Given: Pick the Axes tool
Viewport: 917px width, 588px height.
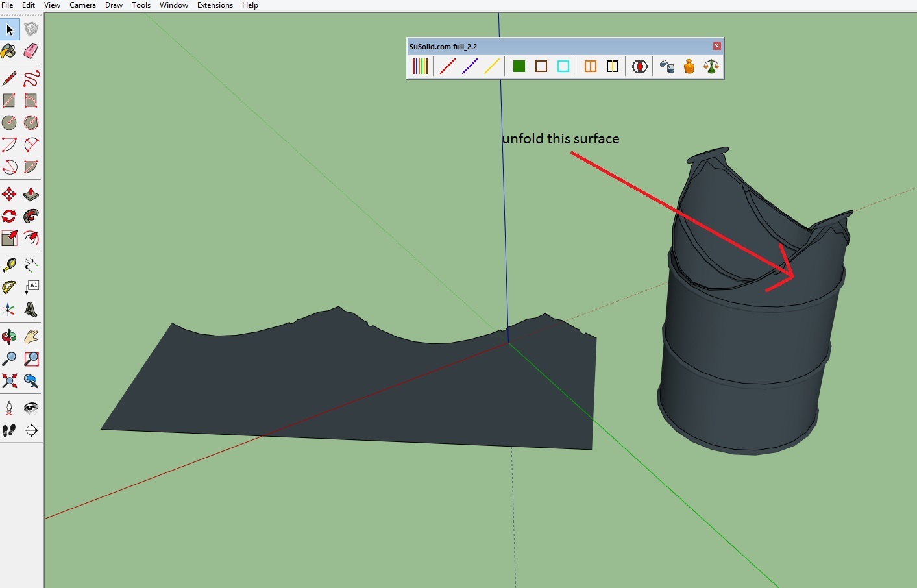Looking at the screenshot, I should pos(10,309).
